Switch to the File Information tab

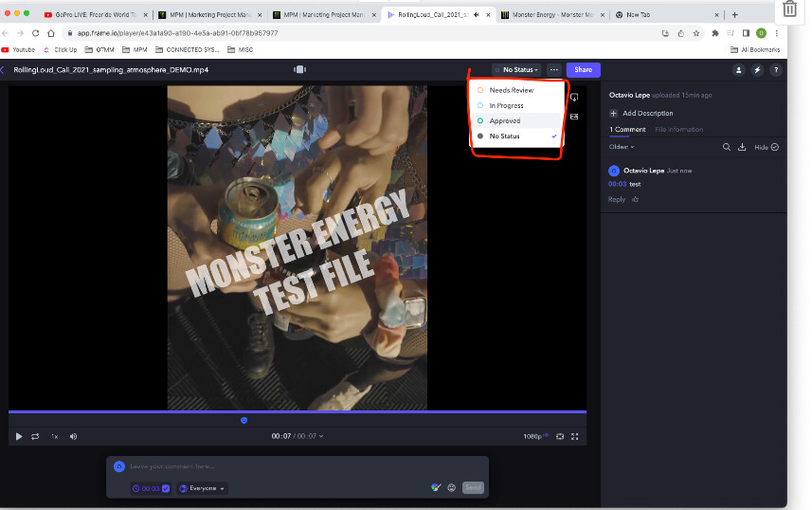[679, 130]
